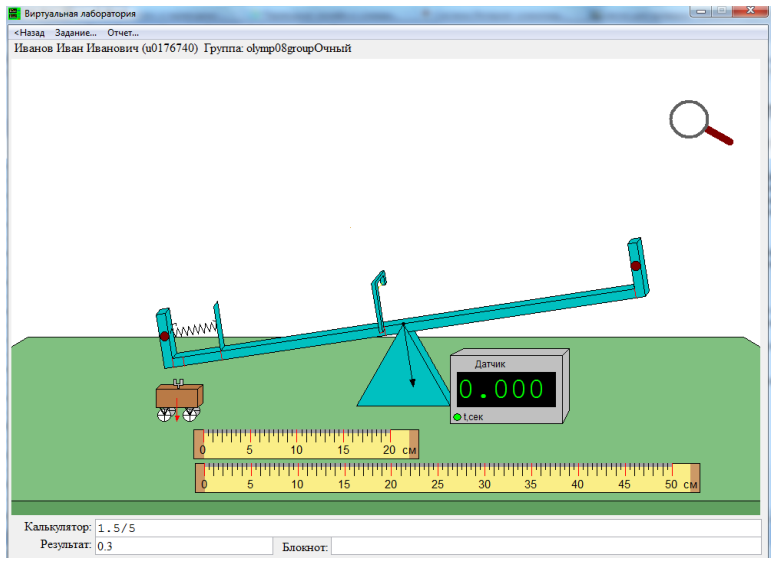Focus the Калькулятор input field
The width and height of the screenshot is (776, 562).
pyautogui.click(x=428, y=528)
